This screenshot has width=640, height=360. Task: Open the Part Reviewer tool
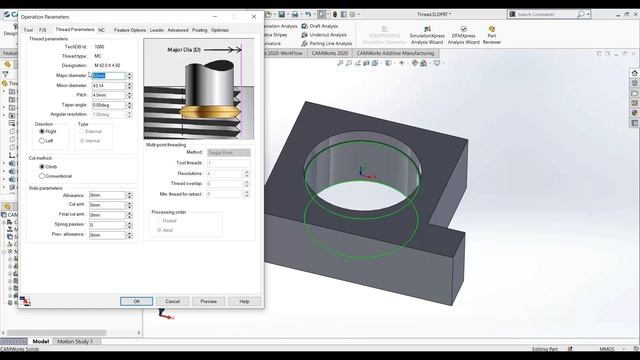tap(491, 35)
